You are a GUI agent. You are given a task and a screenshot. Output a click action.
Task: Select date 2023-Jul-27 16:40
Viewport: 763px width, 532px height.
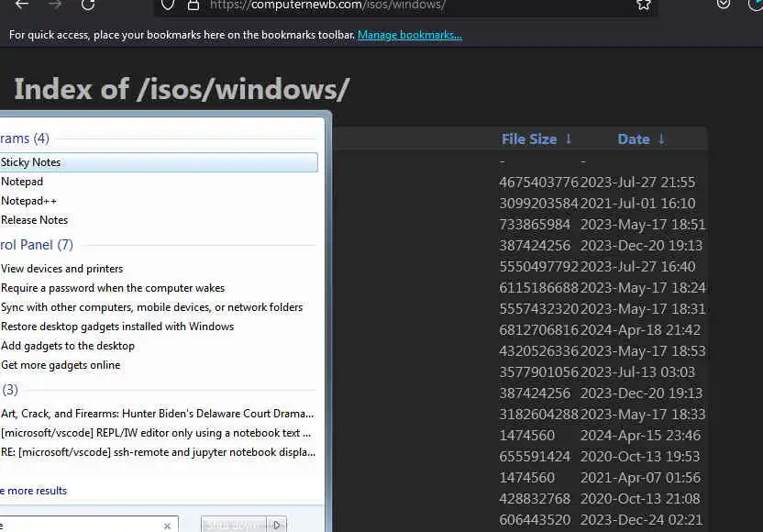click(637, 267)
